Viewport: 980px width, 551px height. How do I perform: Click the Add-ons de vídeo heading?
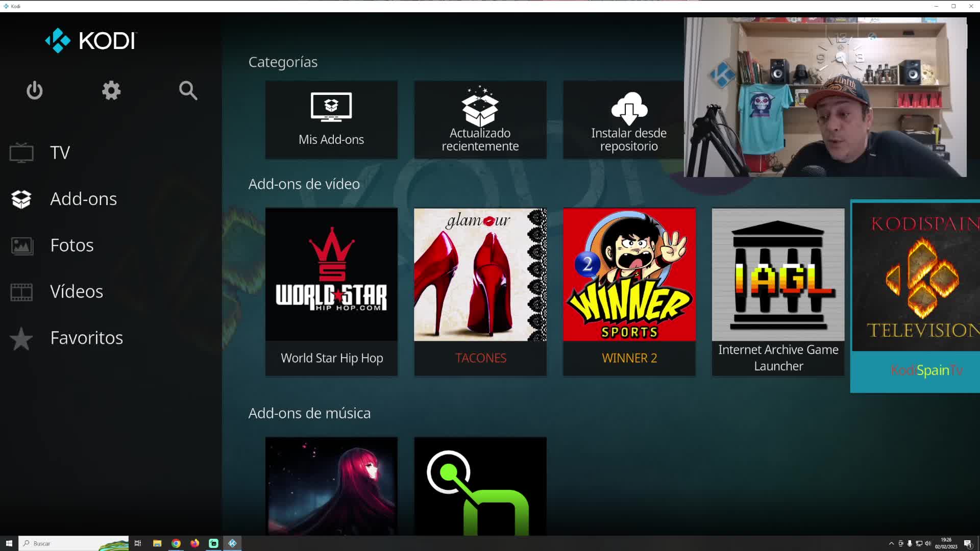pos(304,184)
